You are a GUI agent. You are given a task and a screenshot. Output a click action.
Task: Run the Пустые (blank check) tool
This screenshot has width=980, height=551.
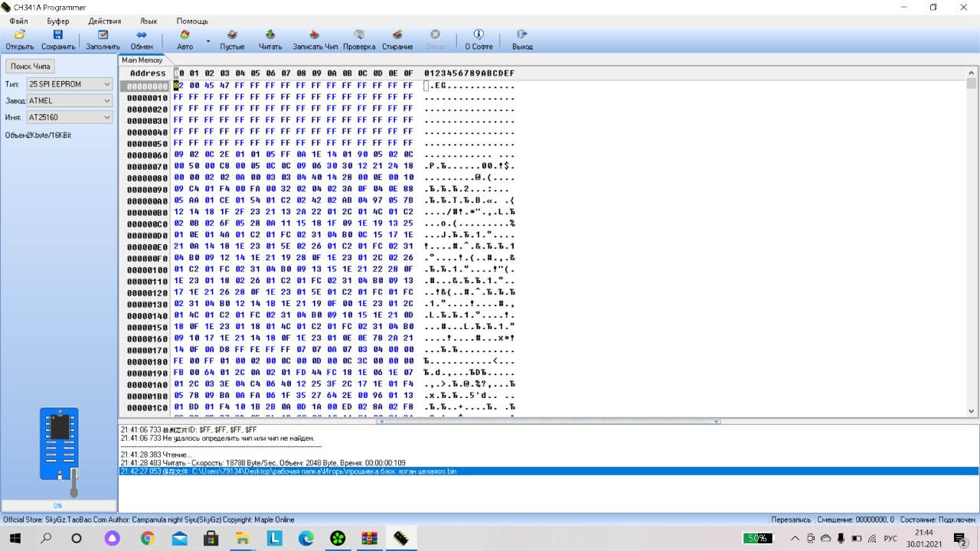click(x=232, y=40)
